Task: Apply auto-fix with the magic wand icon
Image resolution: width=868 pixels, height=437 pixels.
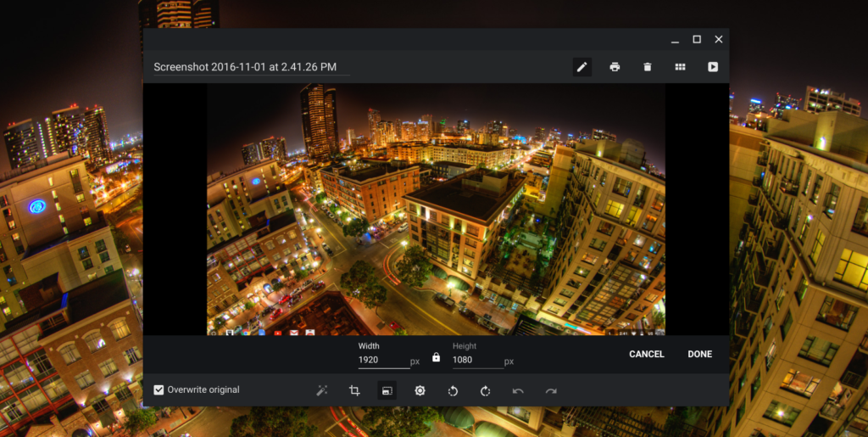Action: point(322,390)
